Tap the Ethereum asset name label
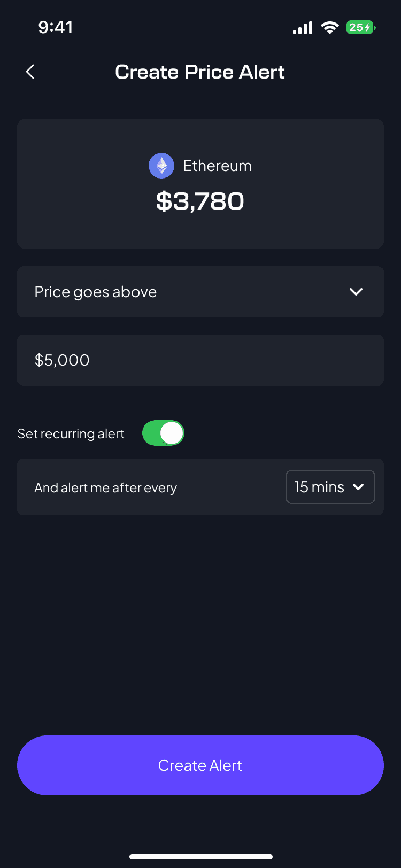 [x=217, y=166]
